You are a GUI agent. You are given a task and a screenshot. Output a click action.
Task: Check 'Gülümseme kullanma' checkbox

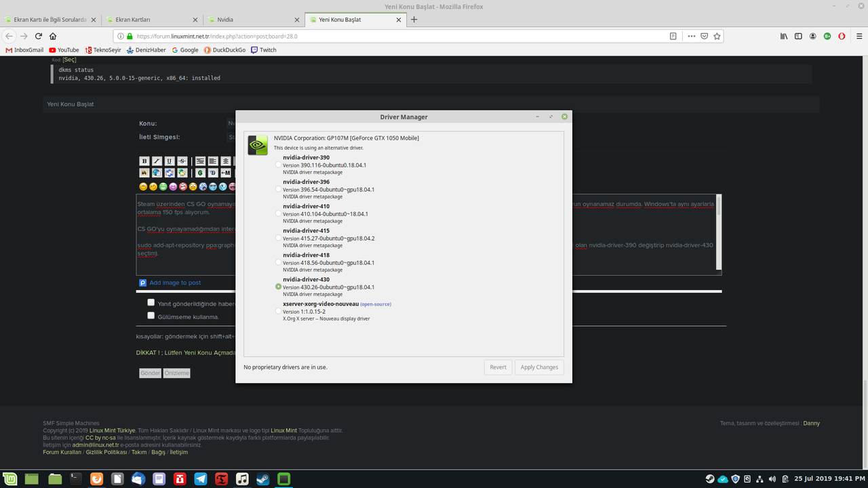[x=151, y=315]
